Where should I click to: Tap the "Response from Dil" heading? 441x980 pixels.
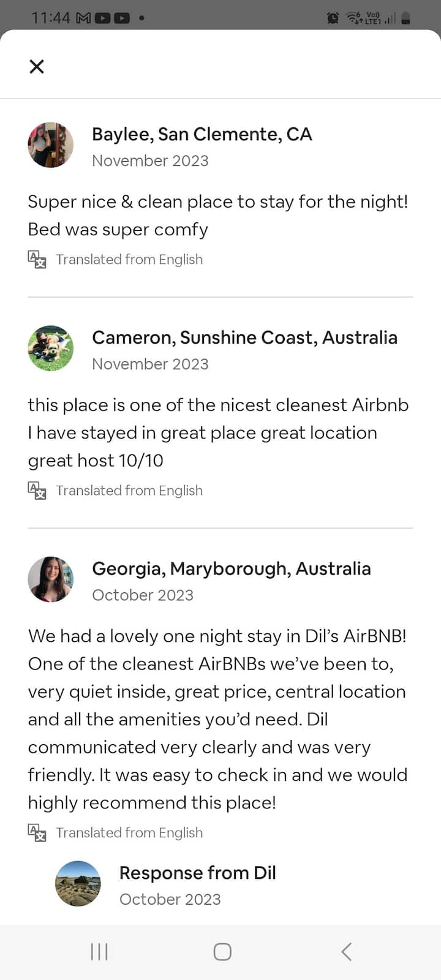tap(197, 873)
